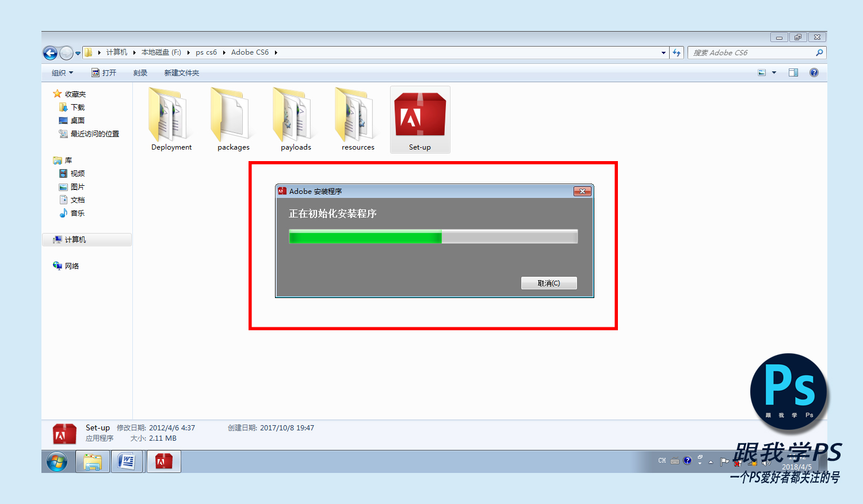
Task: Minimize the Explorer window
Action: [779, 37]
